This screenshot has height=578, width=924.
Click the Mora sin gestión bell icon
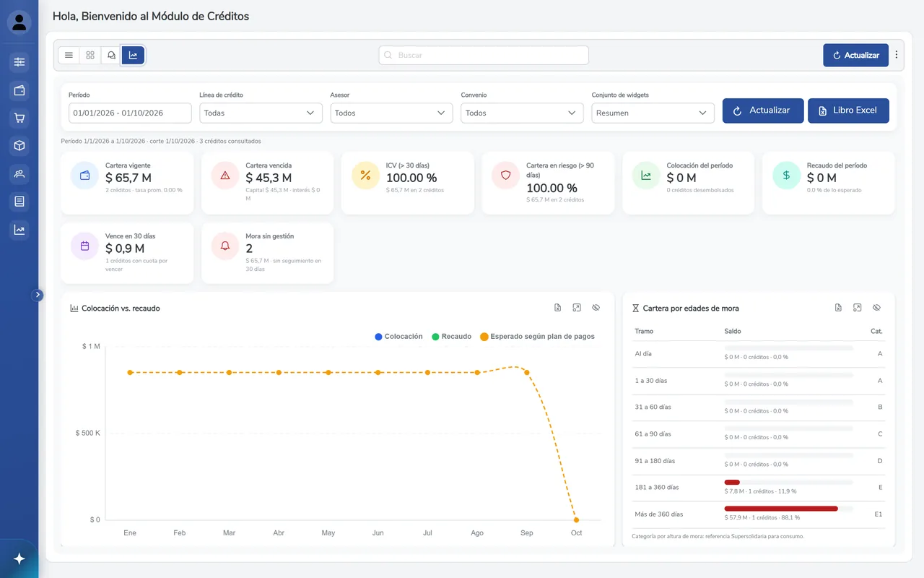(225, 246)
